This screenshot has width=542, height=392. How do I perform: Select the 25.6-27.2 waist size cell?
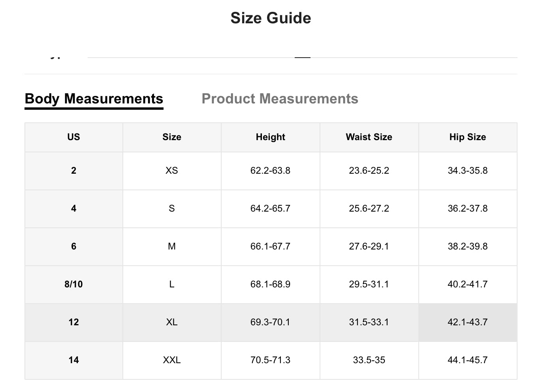(369, 208)
